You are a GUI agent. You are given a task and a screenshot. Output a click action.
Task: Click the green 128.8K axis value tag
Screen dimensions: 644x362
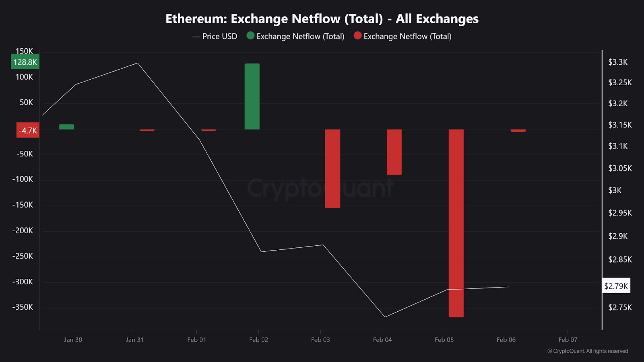[x=25, y=62]
